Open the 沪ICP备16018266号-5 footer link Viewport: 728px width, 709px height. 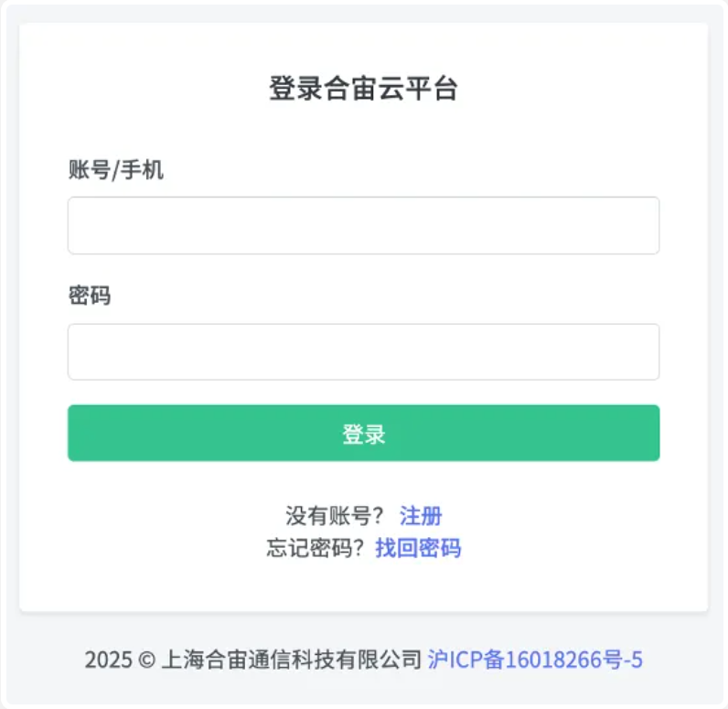[x=535, y=660]
